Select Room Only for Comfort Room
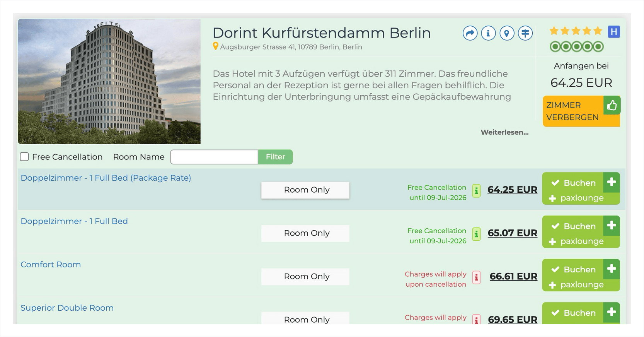This screenshot has height=337, width=644. (x=305, y=277)
